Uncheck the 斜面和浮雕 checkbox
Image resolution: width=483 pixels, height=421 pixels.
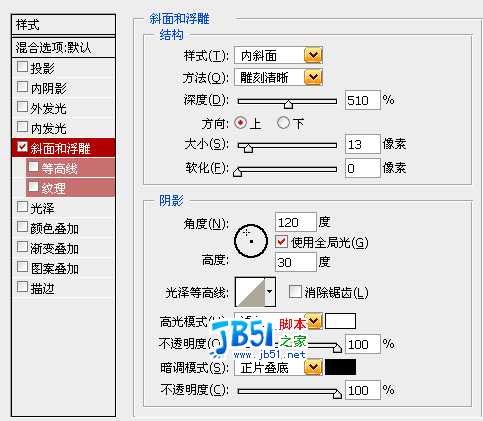(22, 147)
